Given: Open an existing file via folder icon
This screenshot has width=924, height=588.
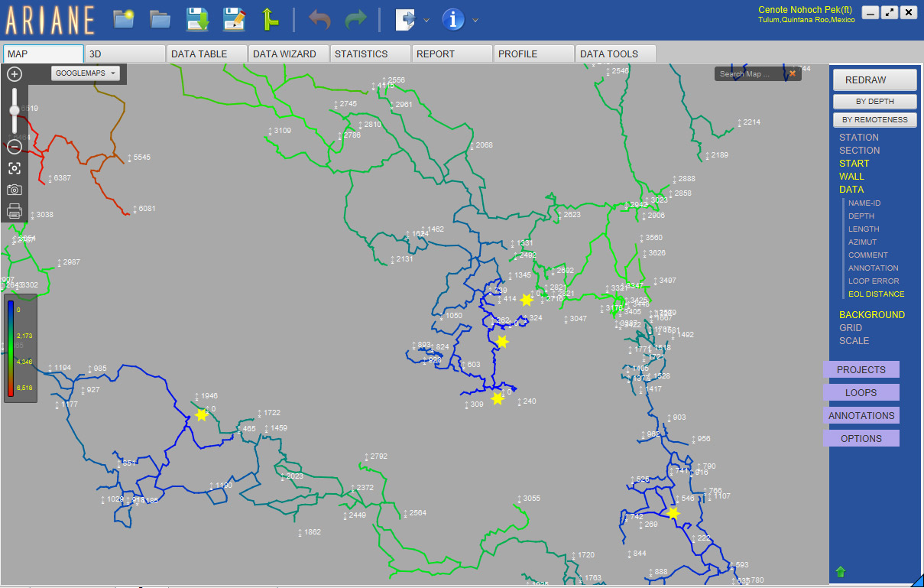Looking at the screenshot, I should click(x=160, y=19).
